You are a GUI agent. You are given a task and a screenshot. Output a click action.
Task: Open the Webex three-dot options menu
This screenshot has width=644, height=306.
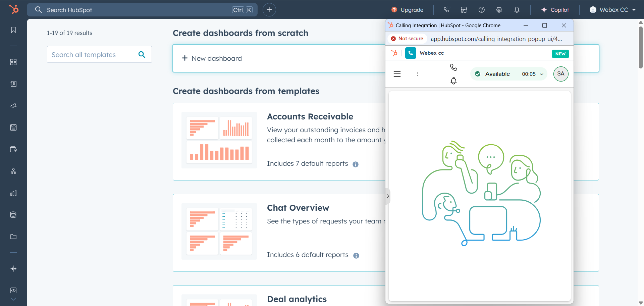tap(417, 74)
